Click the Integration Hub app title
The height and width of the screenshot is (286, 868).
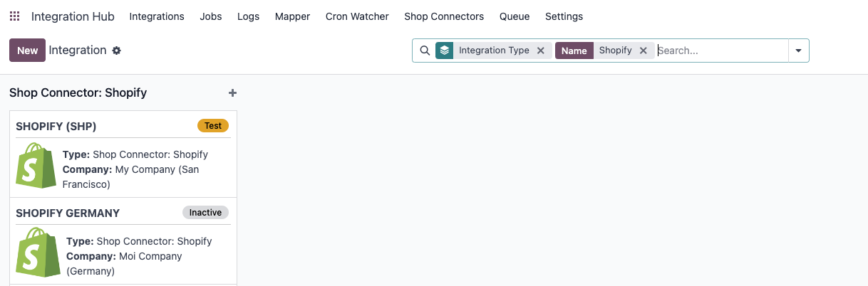point(73,16)
